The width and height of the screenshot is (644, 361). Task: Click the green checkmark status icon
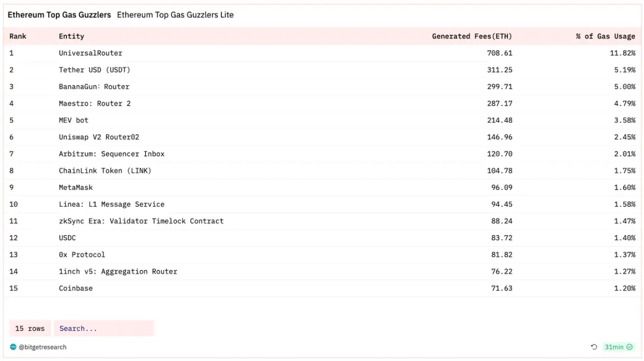tap(630, 347)
